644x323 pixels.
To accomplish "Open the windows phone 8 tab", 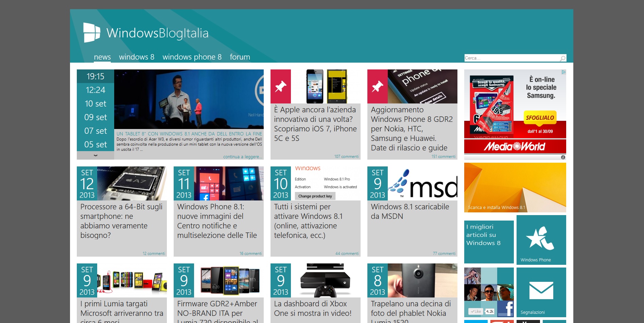I will point(192,57).
